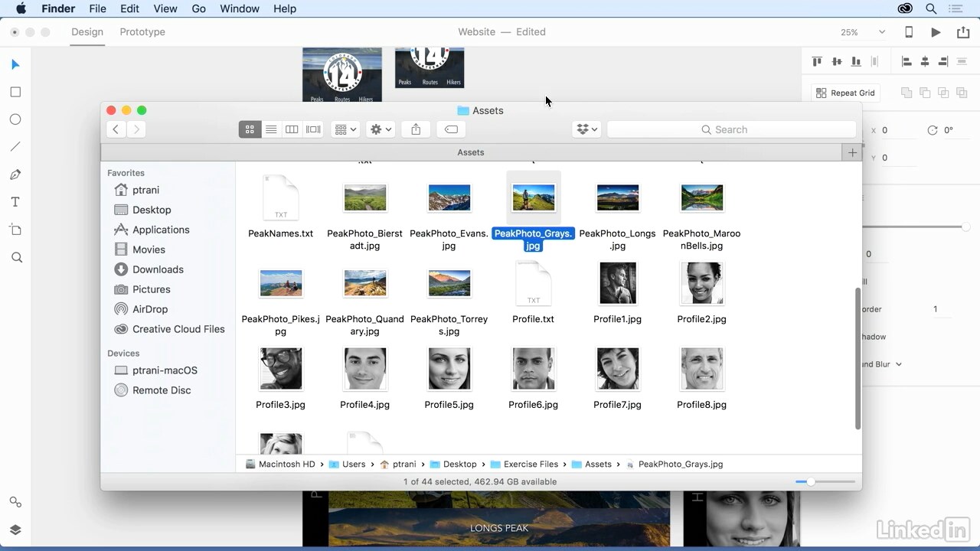Click the Finder edit tags button
Viewport: 980px width, 551px height.
[451, 129]
